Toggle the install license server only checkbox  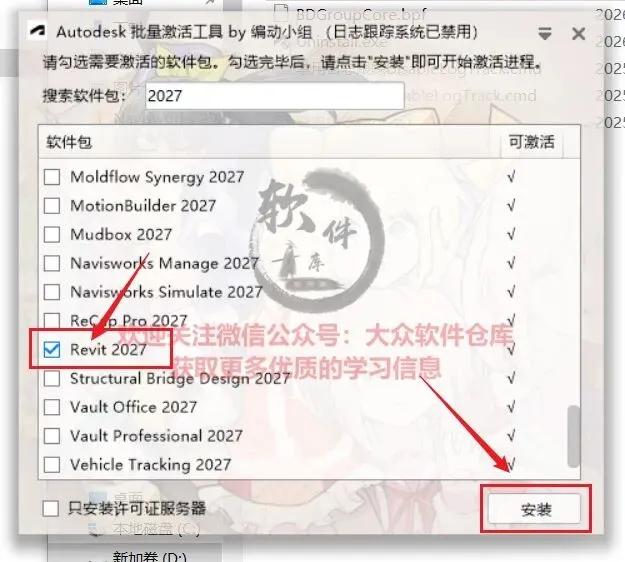[x=51, y=509]
